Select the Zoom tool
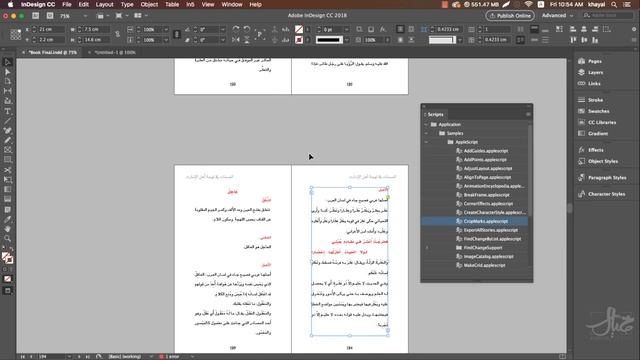 click(x=7, y=239)
